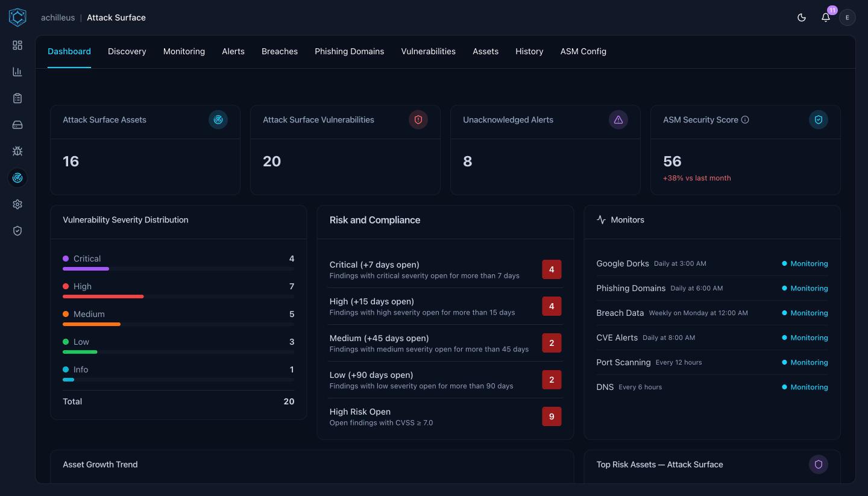Open the Breaches tab
The height and width of the screenshot is (496, 868).
point(280,51)
